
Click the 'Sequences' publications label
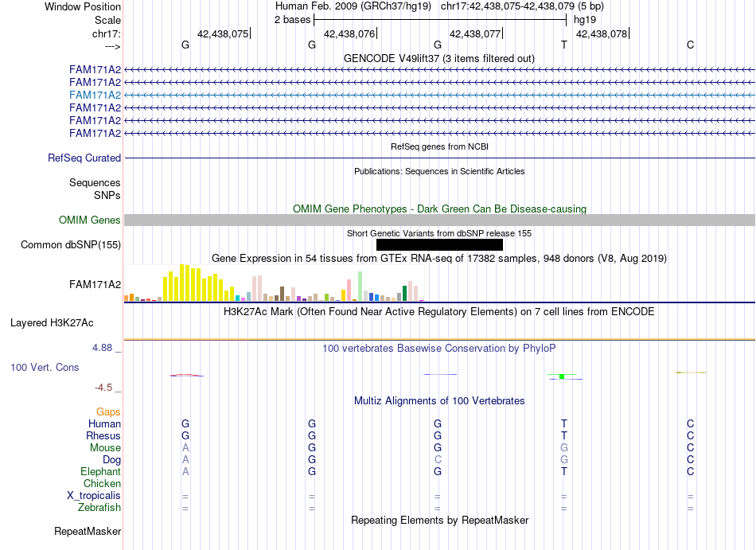95,183
